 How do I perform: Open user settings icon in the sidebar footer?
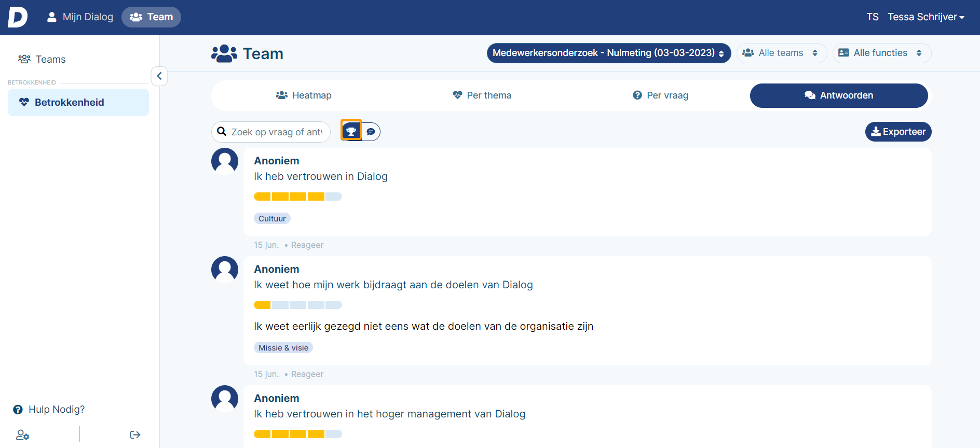(x=22, y=435)
